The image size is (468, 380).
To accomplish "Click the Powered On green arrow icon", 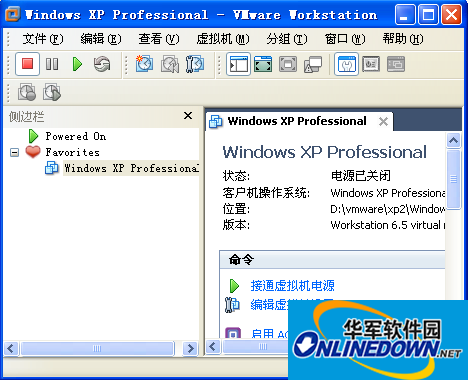I will pos(33,136).
